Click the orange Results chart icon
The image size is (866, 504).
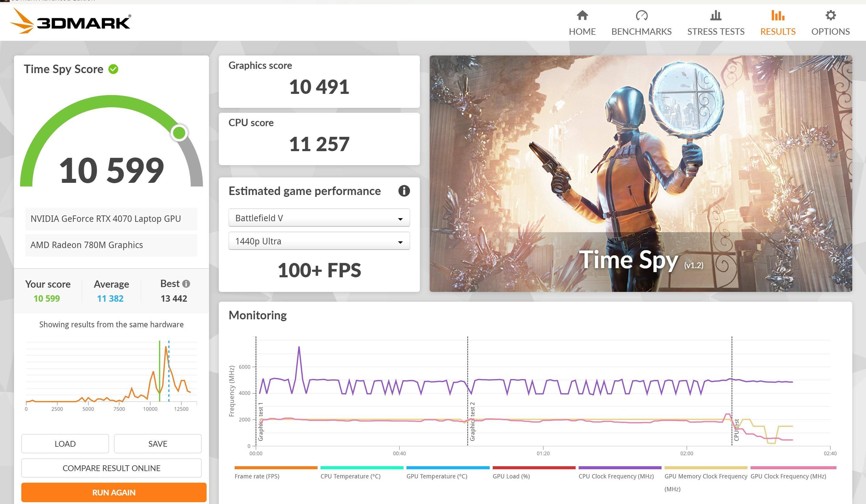click(x=778, y=16)
